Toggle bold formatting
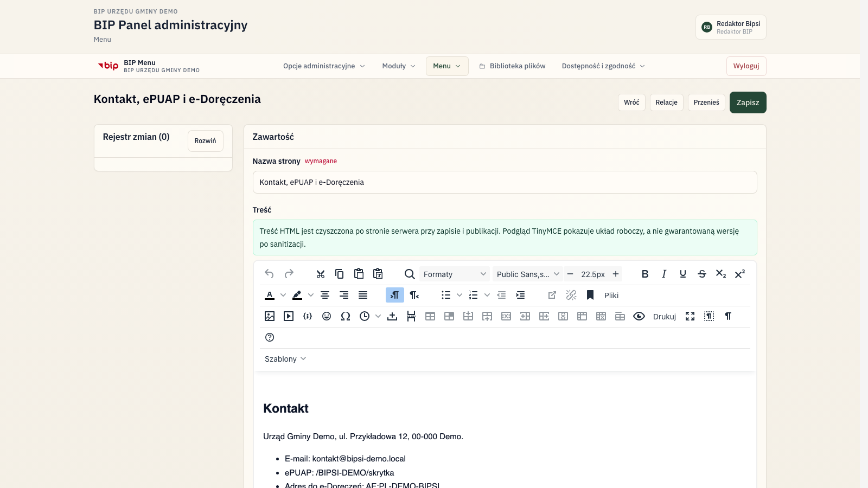868x488 pixels. coord(645,274)
